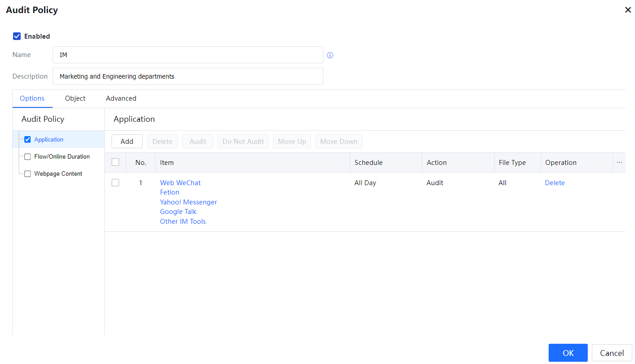Toggle the Application audit checkbox
This screenshot has width=635, height=364.
tap(27, 140)
